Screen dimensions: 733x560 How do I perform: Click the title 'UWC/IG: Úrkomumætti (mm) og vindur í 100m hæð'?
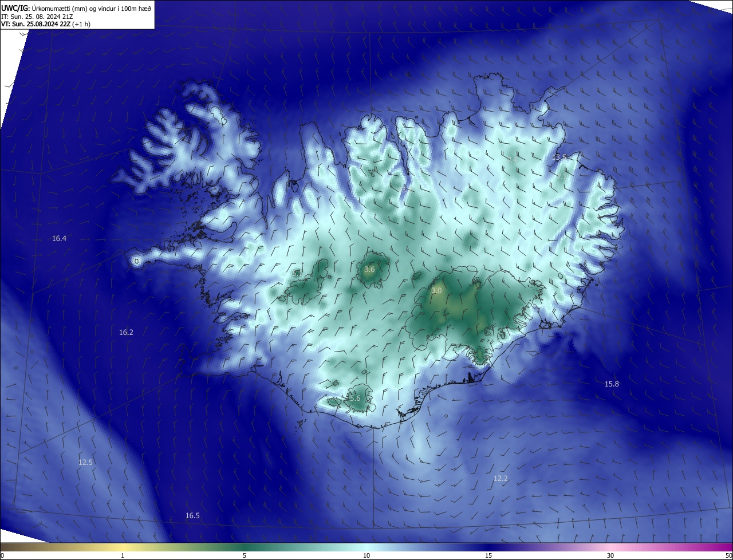[76, 8]
